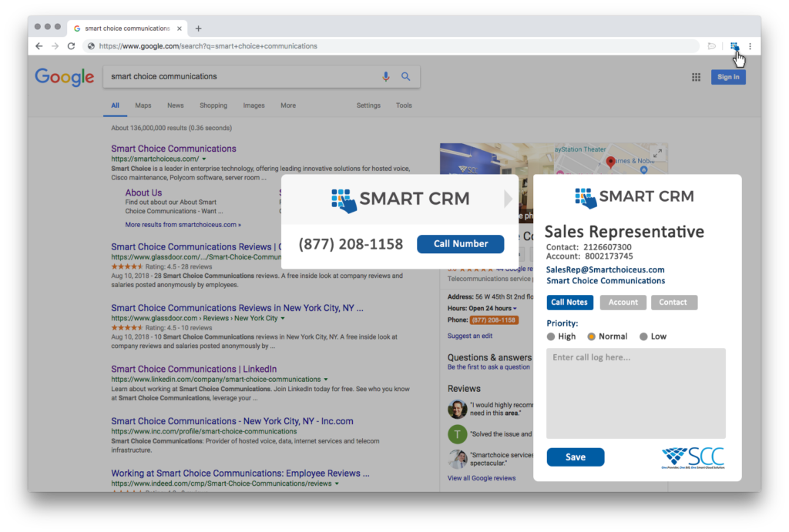The height and width of the screenshot is (532, 789).
Task: Open a new browser tab
Action: pos(198,28)
